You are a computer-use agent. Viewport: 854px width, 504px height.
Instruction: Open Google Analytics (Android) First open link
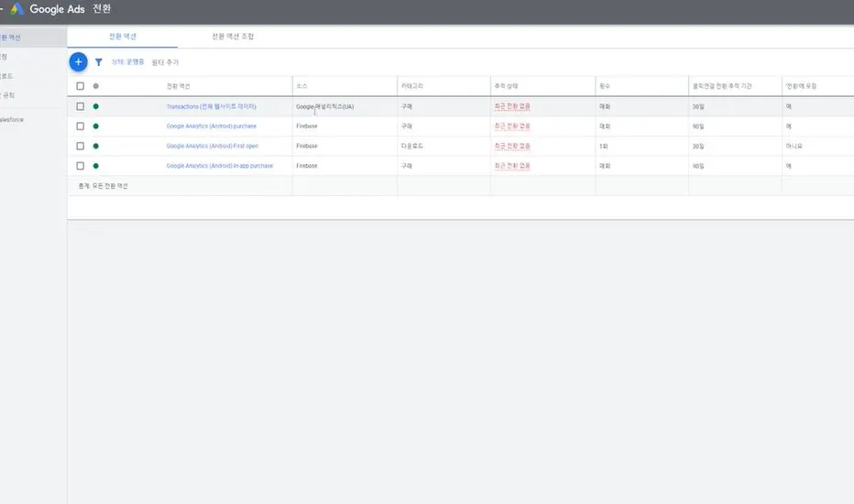tap(213, 146)
